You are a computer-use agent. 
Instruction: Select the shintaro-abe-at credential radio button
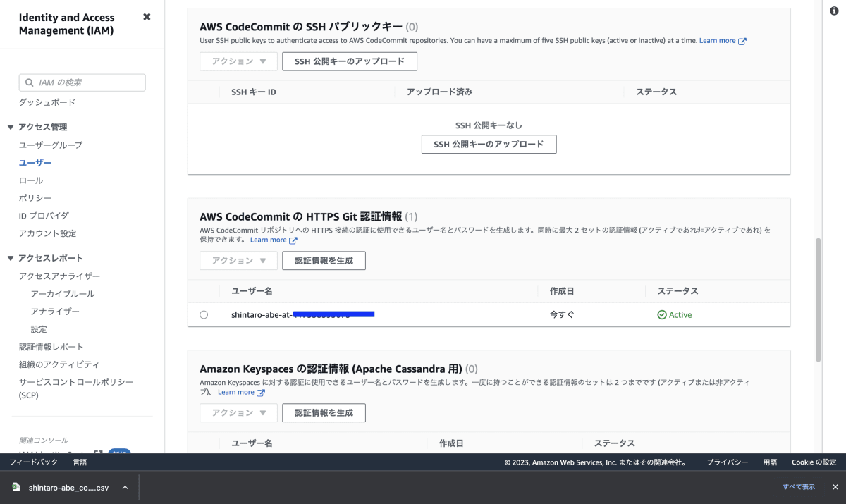204,315
